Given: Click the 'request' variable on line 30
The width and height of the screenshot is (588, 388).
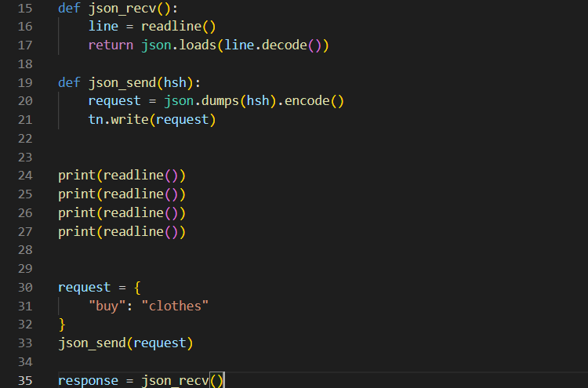Looking at the screenshot, I should coord(85,288).
